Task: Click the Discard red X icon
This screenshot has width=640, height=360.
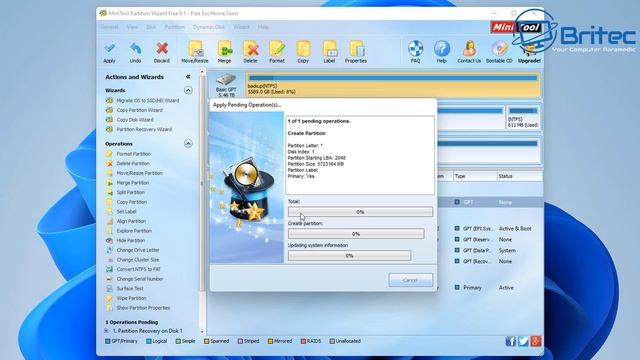Action: 162,48
